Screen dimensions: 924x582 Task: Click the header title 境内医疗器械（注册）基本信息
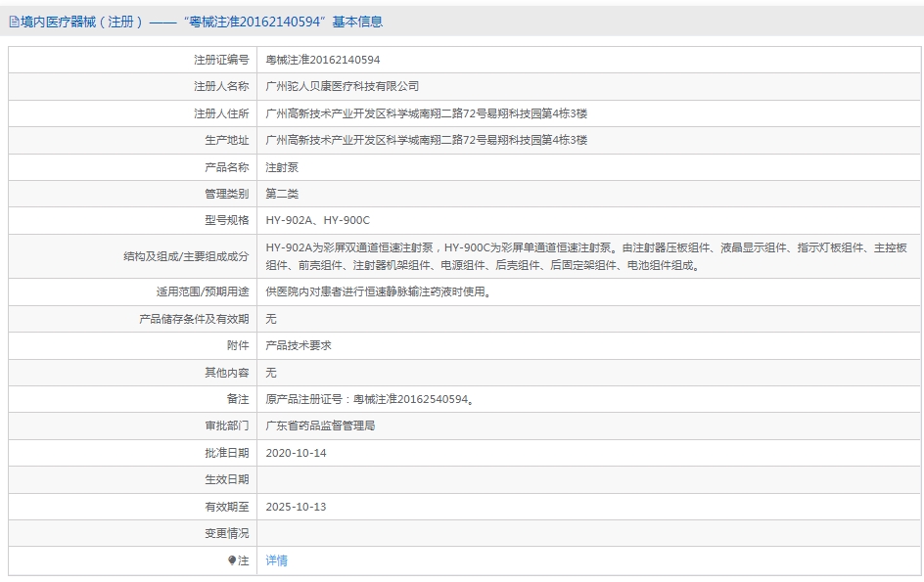(x=202, y=22)
